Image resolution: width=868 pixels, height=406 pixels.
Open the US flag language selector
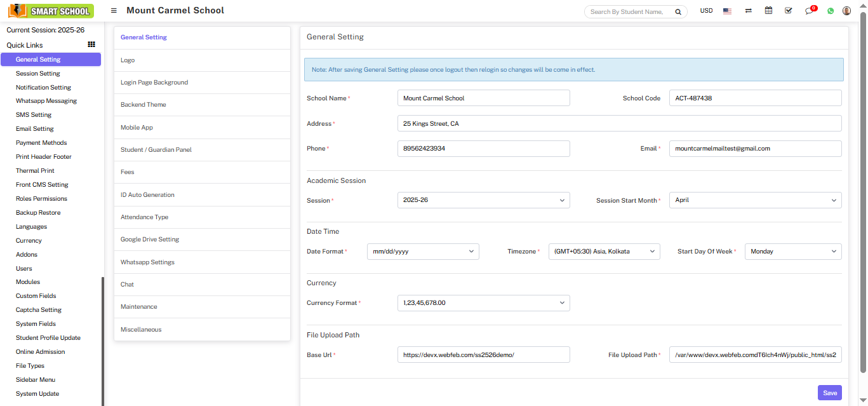[727, 11]
